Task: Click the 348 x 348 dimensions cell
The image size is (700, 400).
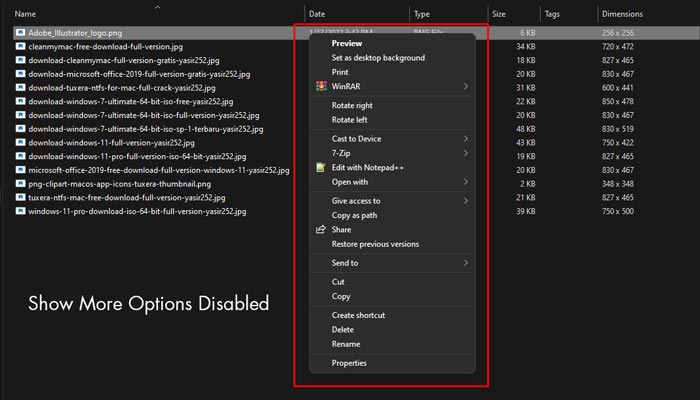Action: click(617, 184)
